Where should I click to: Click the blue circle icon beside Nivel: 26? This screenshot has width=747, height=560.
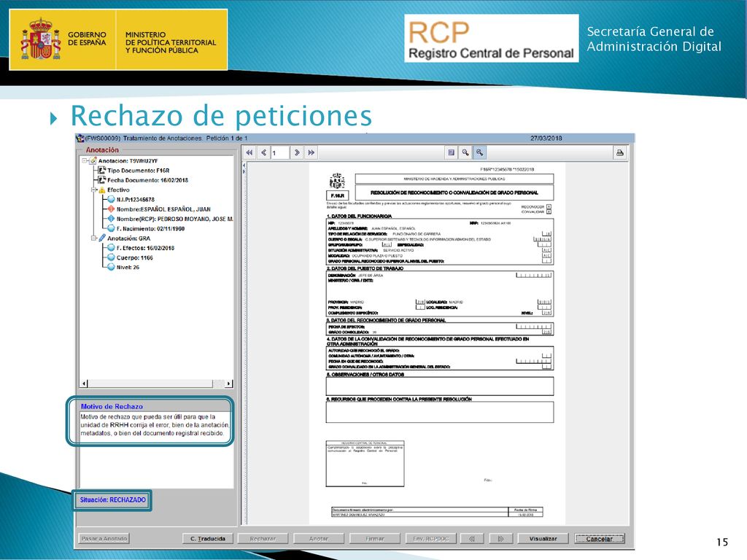pos(112,267)
